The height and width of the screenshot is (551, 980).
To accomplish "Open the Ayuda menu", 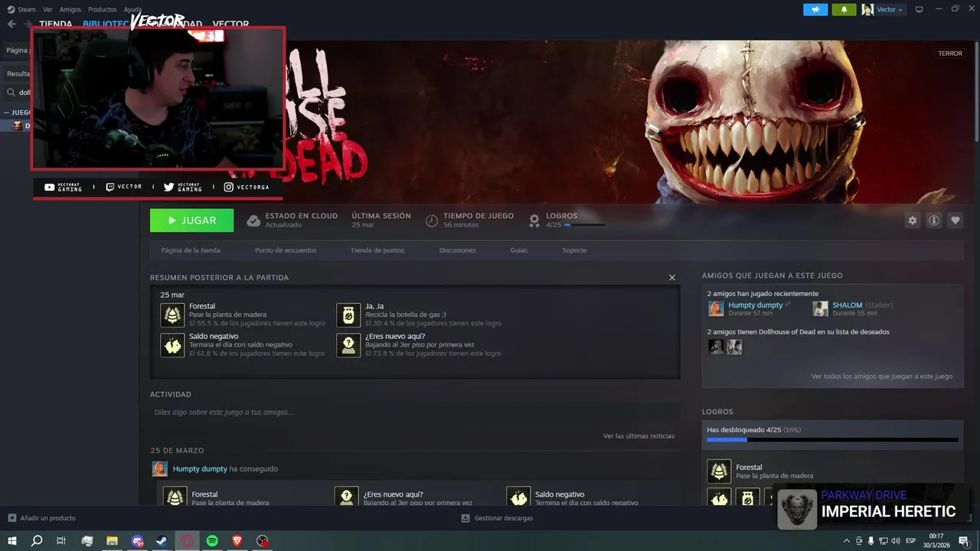I will pyautogui.click(x=132, y=9).
